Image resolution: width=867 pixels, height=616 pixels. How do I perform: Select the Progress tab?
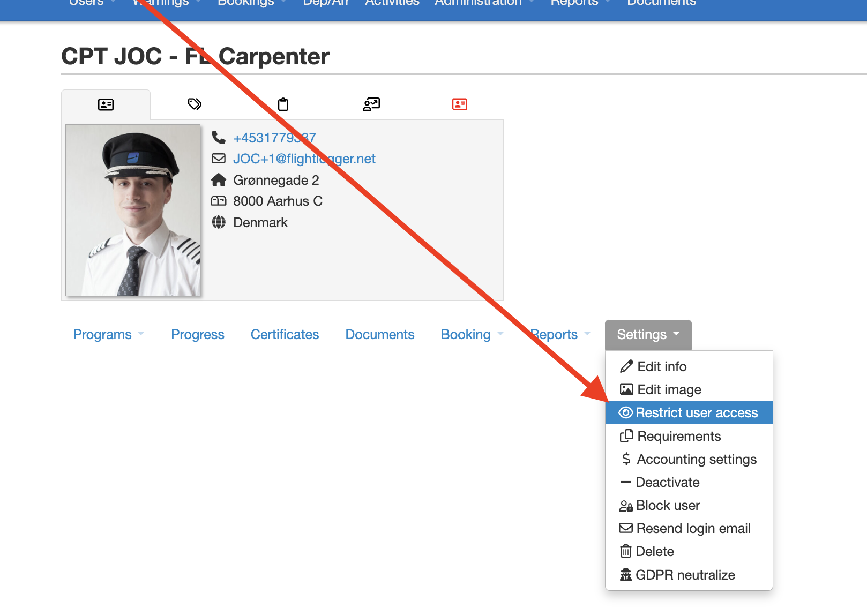[197, 334]
